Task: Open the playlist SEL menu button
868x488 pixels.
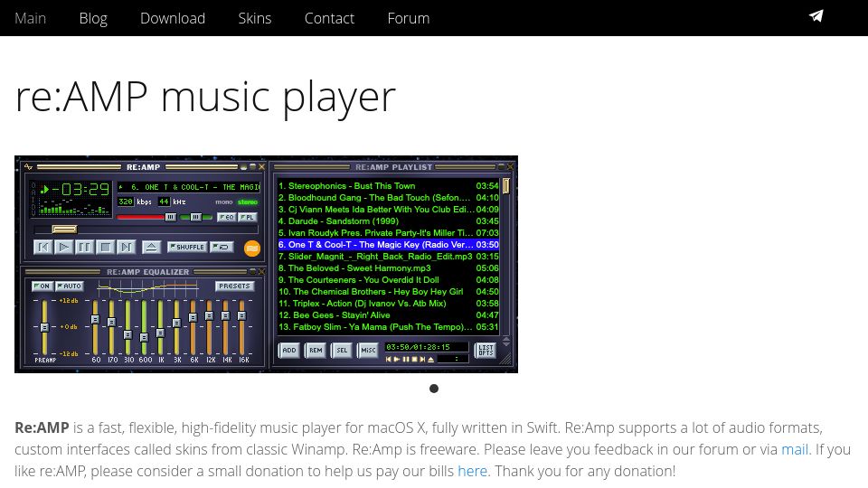Action: (x=342, y=351)
